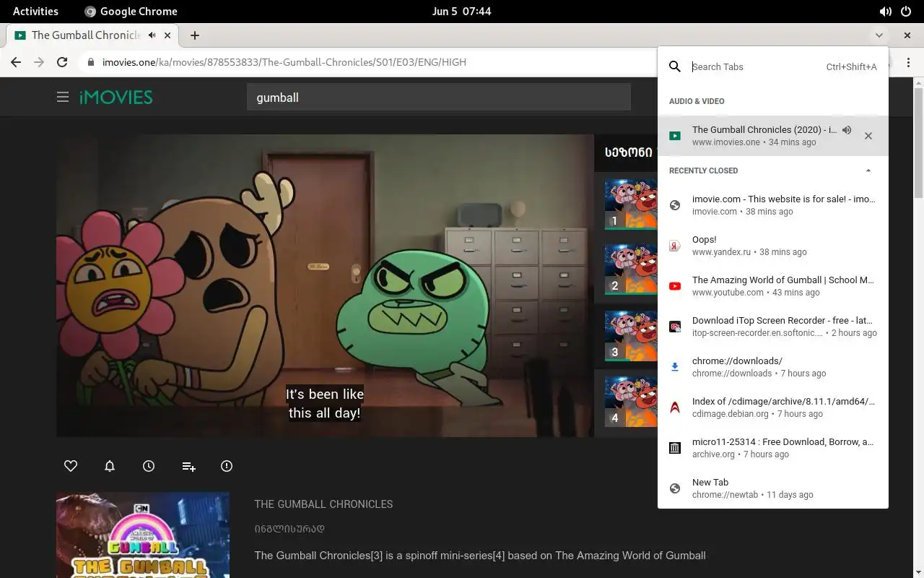This screenshot has width=924, height=578.
Task: Click the Debian favicon in recently closed
Action: (675, 407)
